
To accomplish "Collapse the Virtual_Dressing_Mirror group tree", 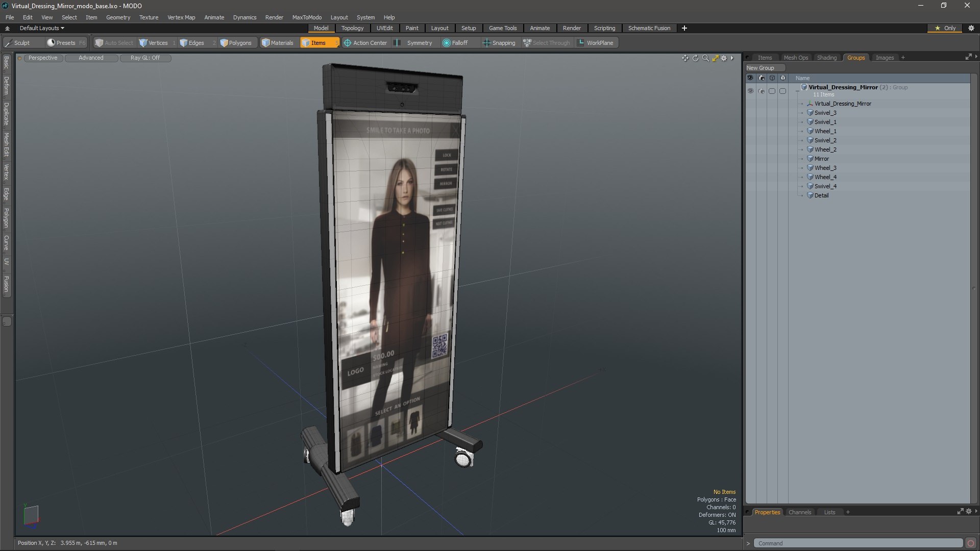I will coord(798,91).
